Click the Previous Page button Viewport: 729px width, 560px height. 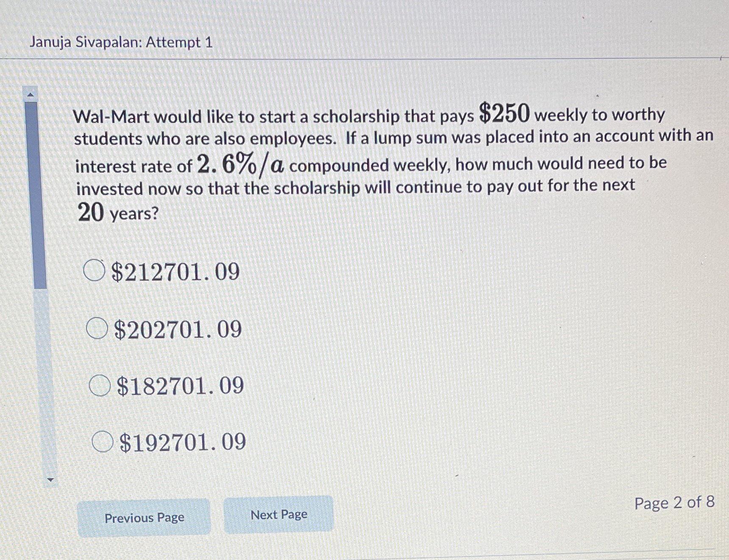145,518
